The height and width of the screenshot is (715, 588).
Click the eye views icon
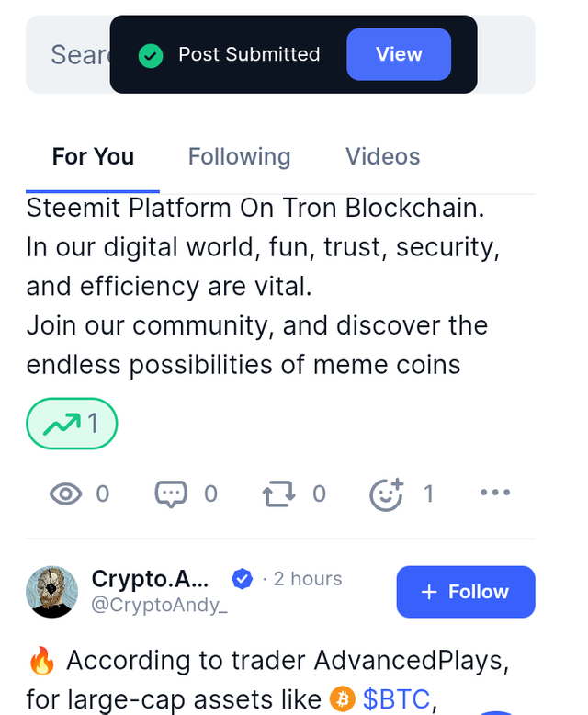[65, 494]
